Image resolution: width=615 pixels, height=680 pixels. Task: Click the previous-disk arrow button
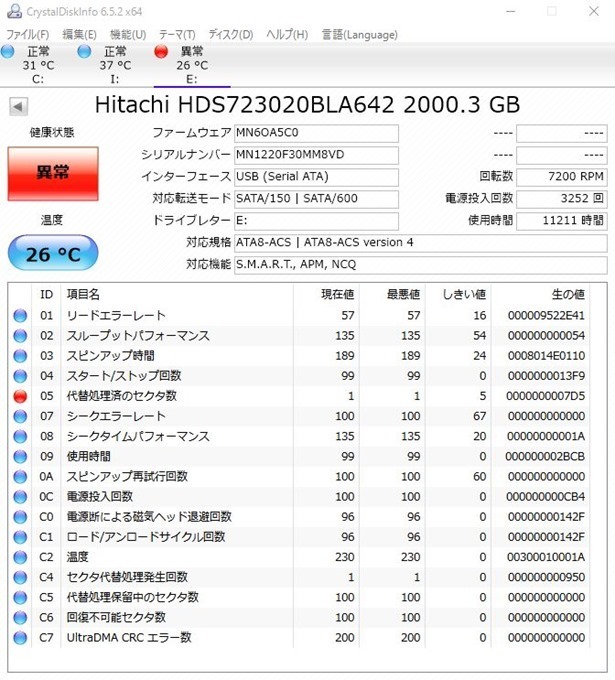(18, 106)
